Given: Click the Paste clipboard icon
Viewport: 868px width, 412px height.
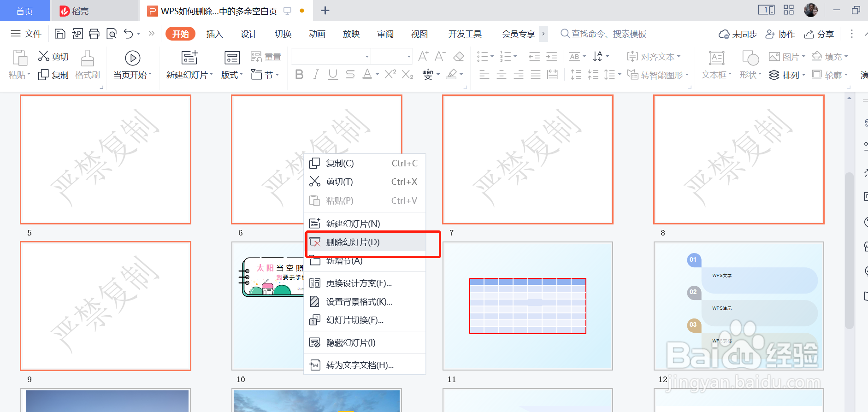Looking at the screenshot, I should pos(19,58).
